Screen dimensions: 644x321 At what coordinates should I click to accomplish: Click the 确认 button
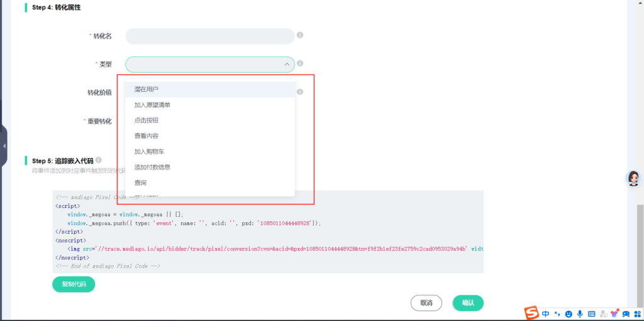(x=468, y=303)
